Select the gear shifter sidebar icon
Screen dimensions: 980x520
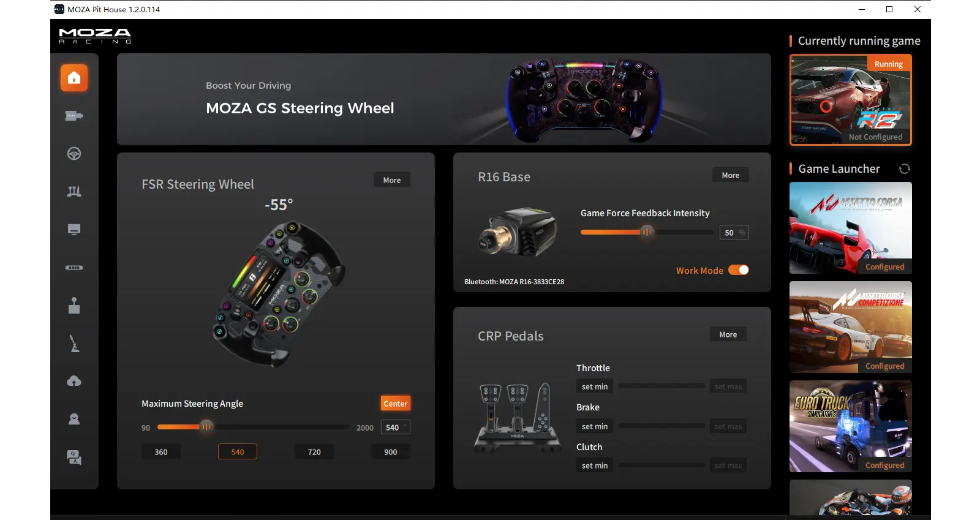[74, 306]
